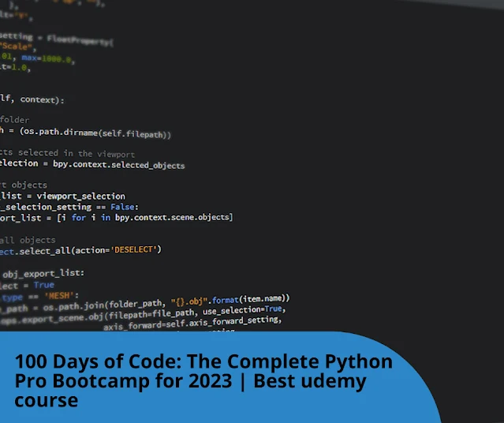Click the FloatProperty( setting line
Image resolution: width=504 pixels, height=423 pixels.
pyautogui.click(x=57, y=39)
